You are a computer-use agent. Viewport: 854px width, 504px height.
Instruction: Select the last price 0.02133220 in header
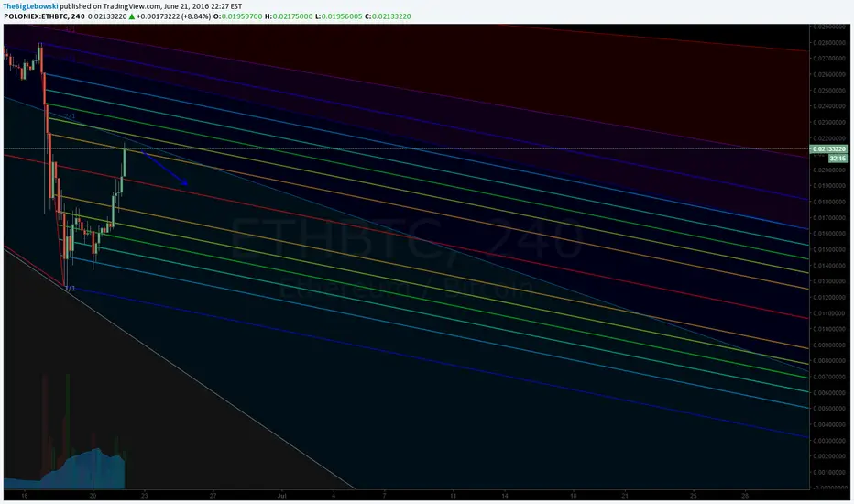107,16
